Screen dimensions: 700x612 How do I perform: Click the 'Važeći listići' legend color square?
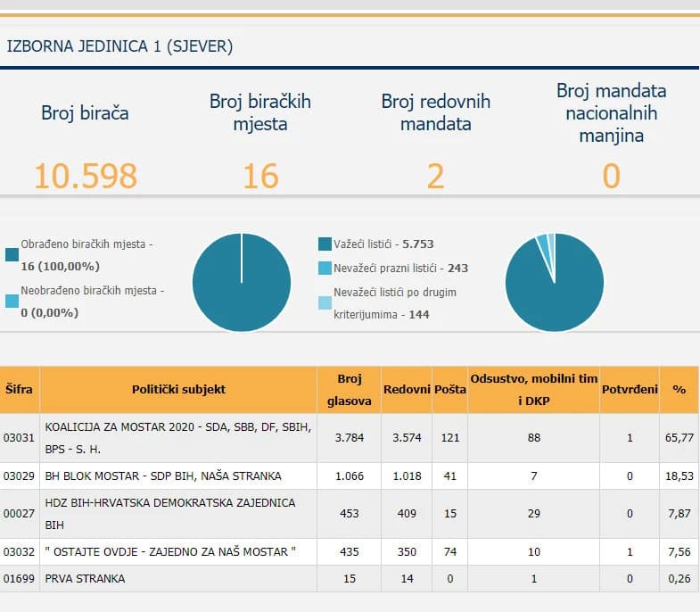pos(325,244)
